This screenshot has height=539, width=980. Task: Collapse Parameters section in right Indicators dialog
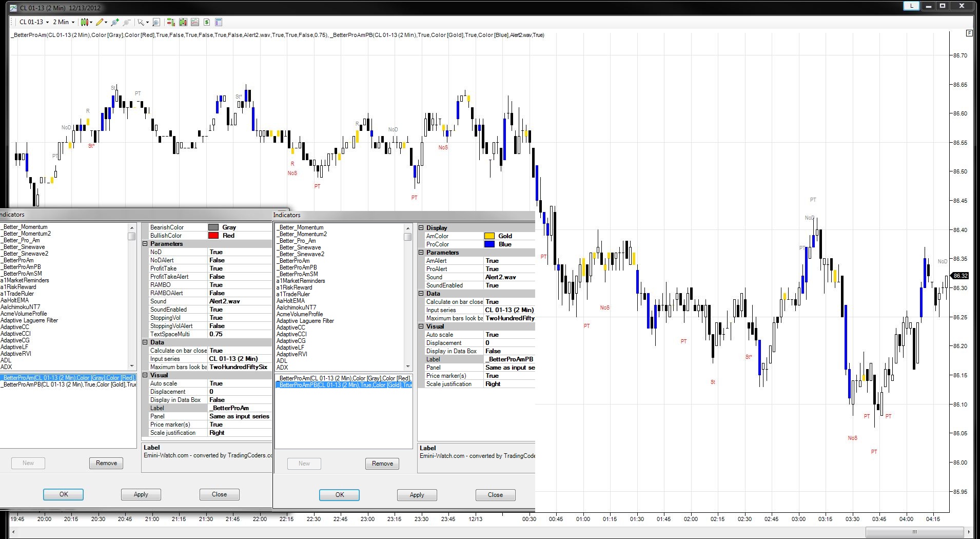(x=421, y=253)
